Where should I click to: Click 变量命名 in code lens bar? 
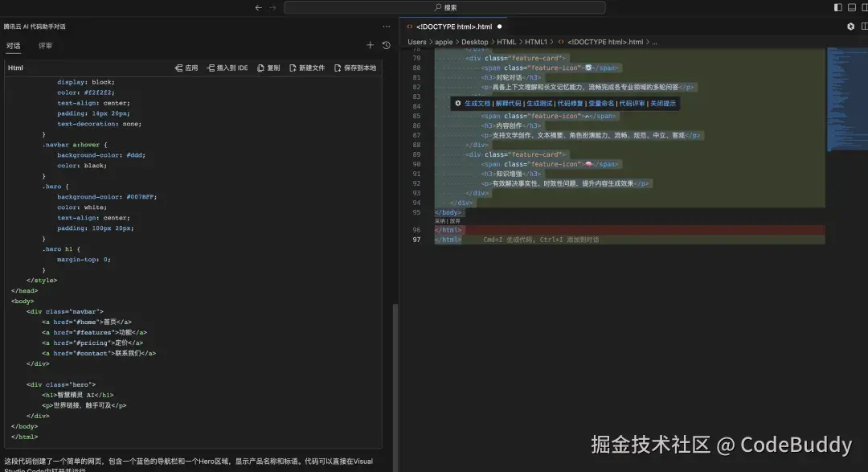point(601,104)
